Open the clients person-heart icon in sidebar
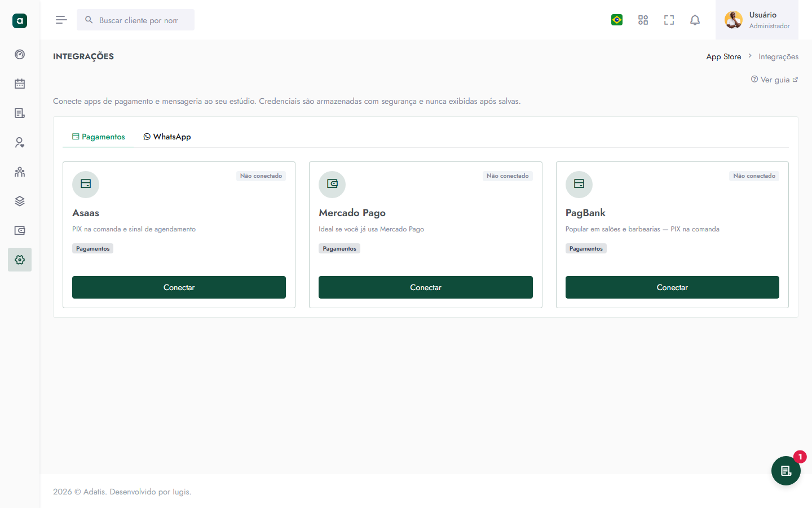812x508 pixels. pyautogui.click(x=20, y=143)
